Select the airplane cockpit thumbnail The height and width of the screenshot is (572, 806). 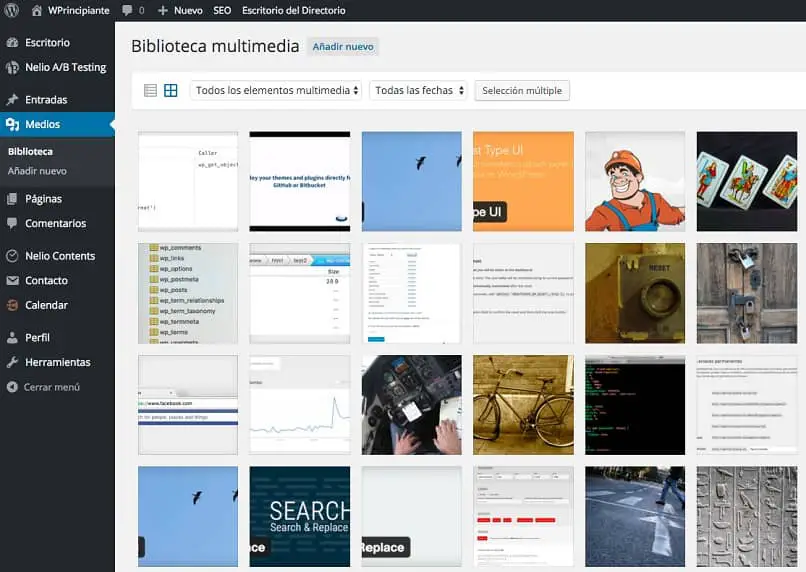pos(411,405)
